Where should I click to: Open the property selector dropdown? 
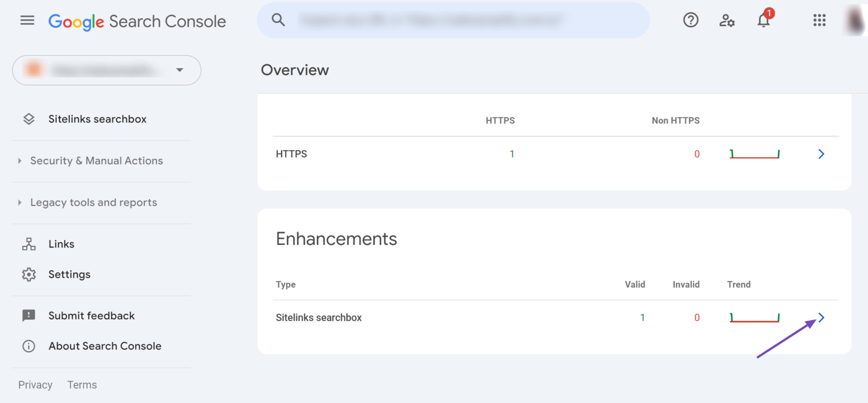point(107,70)
